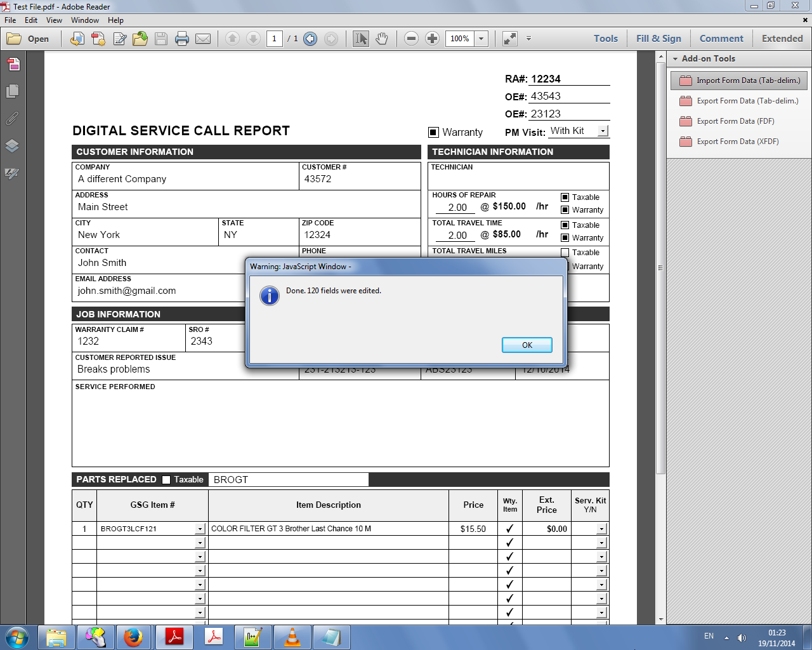Toggle Warranty checkbox for Total Travel Time
Image resolution: width=812 pixels, height=650 pixels.
[565, 238]
